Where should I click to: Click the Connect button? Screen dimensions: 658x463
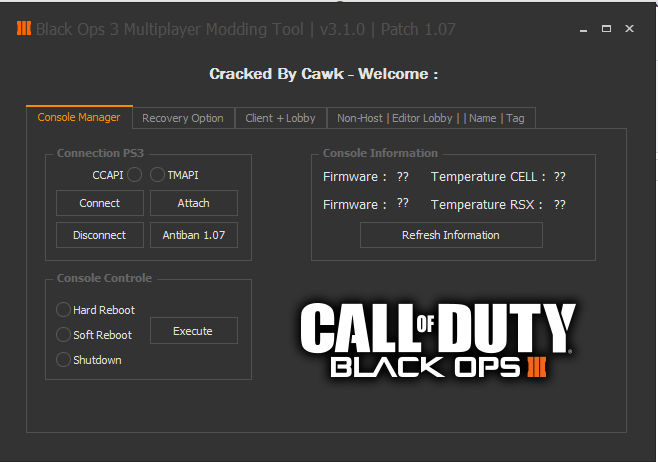[x=100, y=203]
